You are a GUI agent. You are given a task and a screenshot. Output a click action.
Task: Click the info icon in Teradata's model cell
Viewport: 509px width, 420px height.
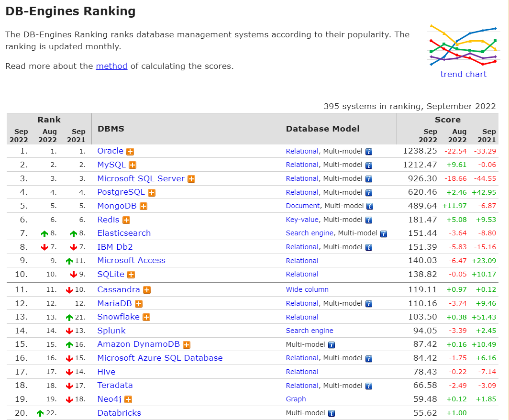tap(369, 386)
